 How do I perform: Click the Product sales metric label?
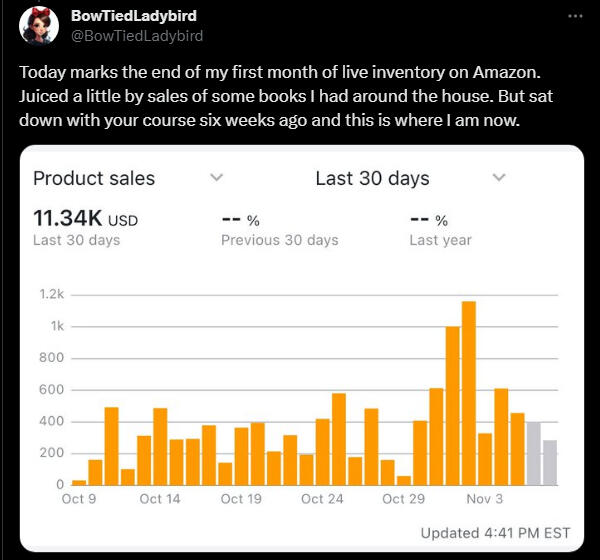pos(94,178)
